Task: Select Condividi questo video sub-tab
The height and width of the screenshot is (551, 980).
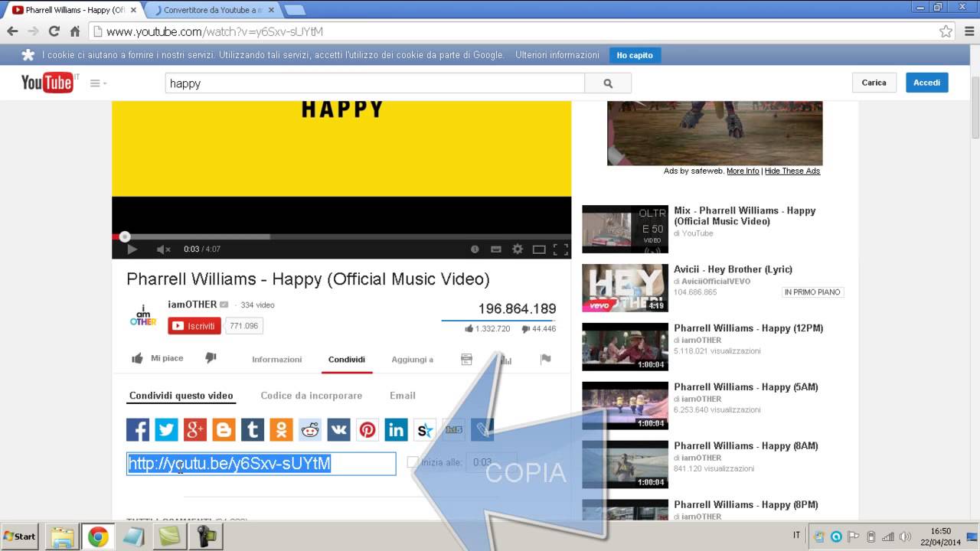Action: point(181,396)
